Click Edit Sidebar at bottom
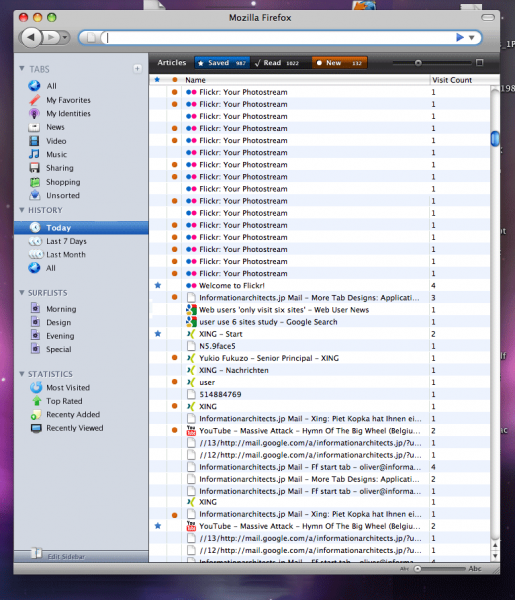The width and height of the screenshot is (515, 600). 66,557
